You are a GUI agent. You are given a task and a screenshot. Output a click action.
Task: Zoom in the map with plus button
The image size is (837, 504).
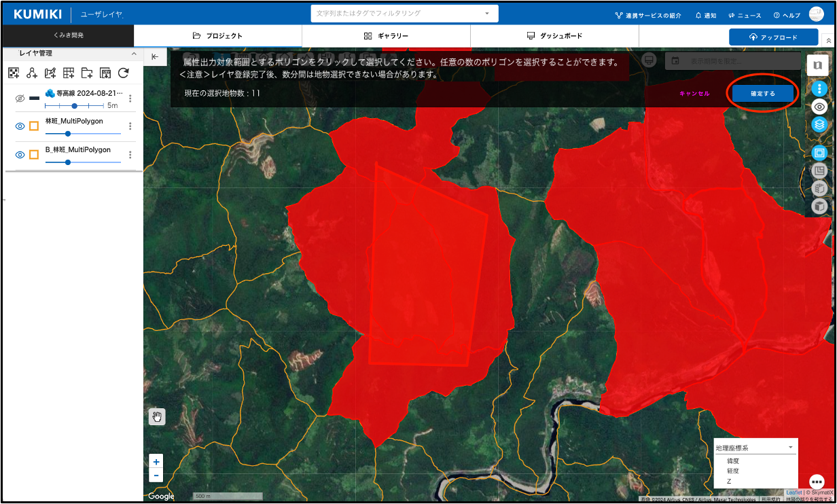tap(156, 462)
